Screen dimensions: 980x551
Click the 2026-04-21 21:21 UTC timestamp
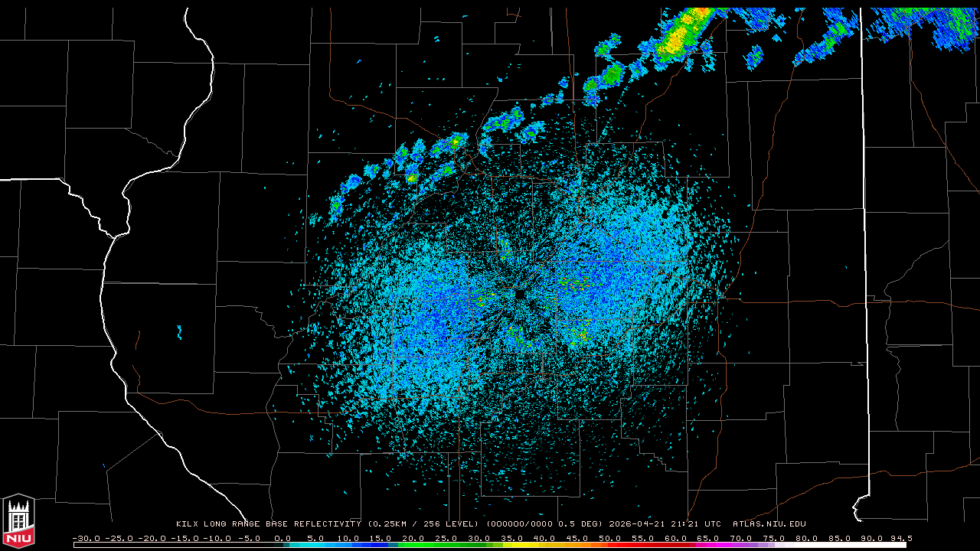click(x=665, y=524)
